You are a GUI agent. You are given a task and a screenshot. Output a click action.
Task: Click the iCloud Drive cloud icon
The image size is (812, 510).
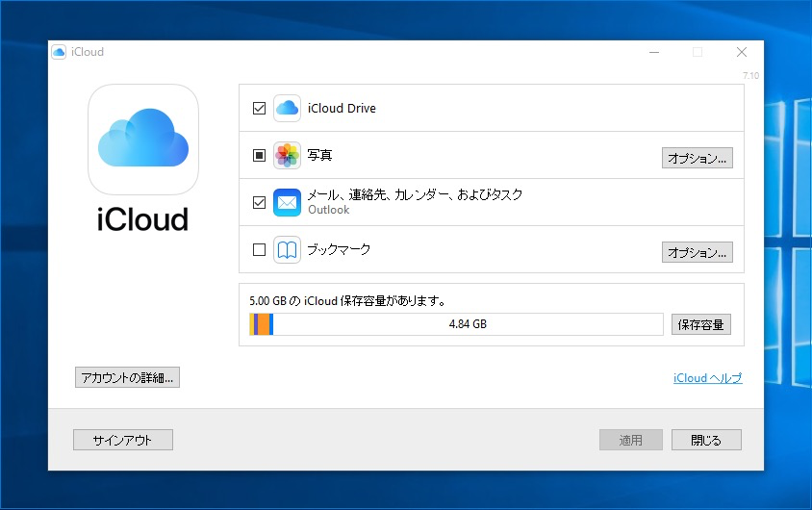[287, 108]
